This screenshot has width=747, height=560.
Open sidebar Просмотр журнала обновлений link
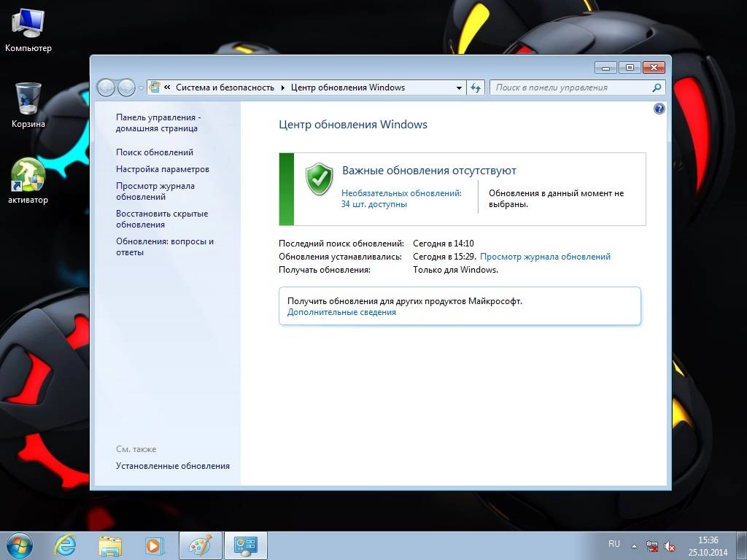pos(155,192)
